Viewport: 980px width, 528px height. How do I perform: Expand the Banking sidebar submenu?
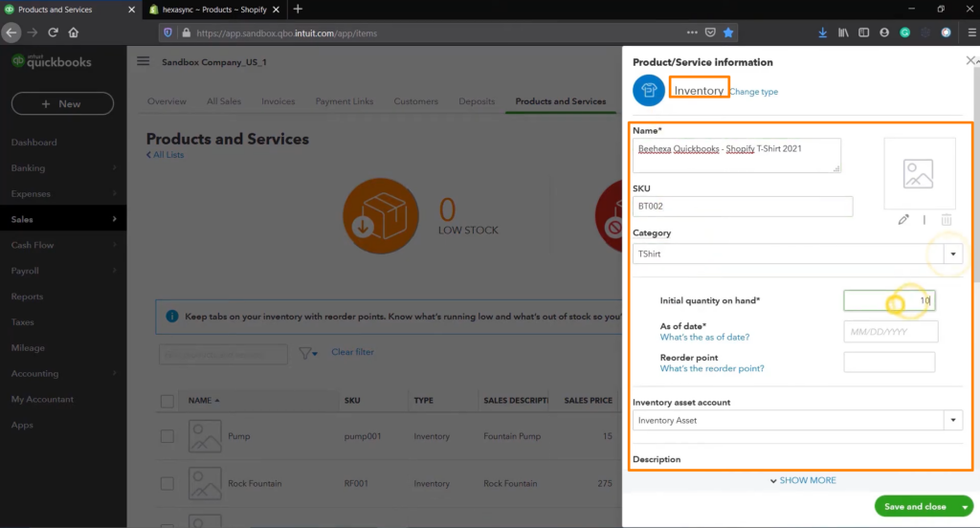[x=115, y=167]
